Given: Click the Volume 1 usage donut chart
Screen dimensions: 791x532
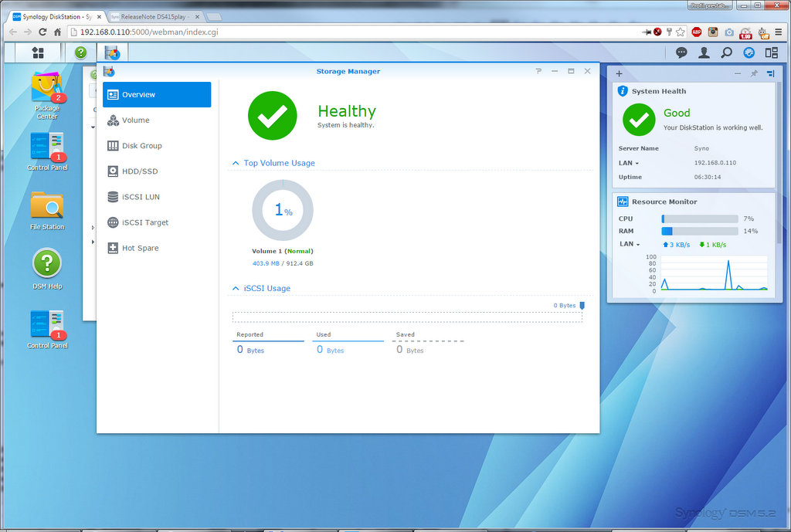Looking at the screenshot, I should 283,210.
